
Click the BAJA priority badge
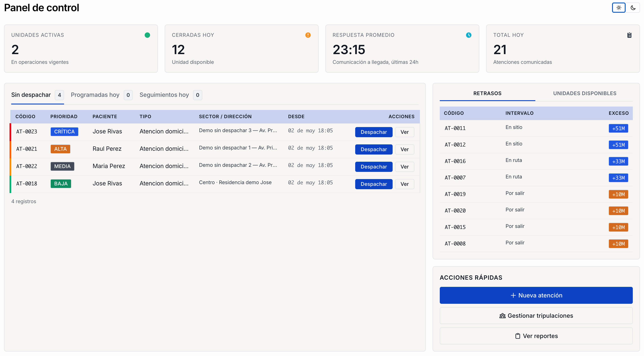(61, 184)
